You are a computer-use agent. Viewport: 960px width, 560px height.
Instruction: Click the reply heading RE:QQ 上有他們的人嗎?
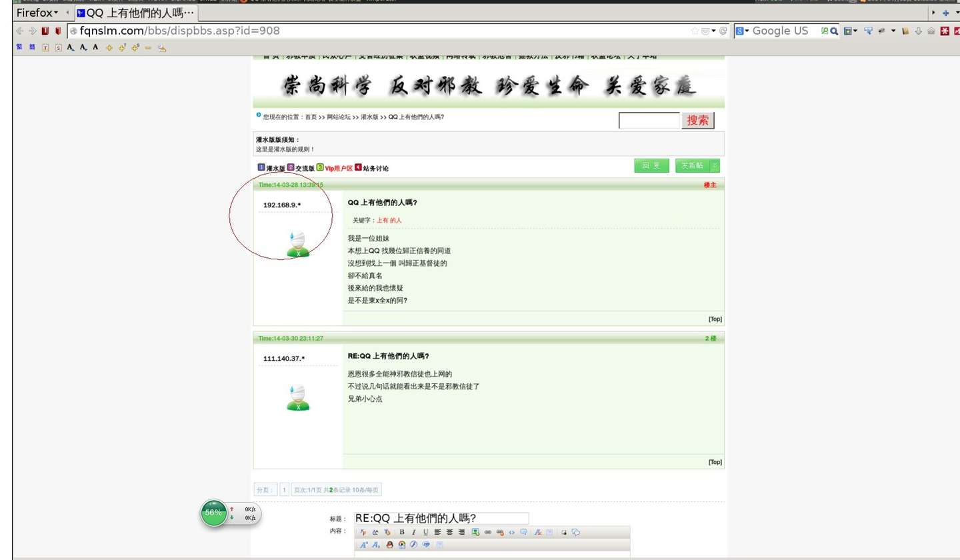pyautogui.click(x=389, y=355)
